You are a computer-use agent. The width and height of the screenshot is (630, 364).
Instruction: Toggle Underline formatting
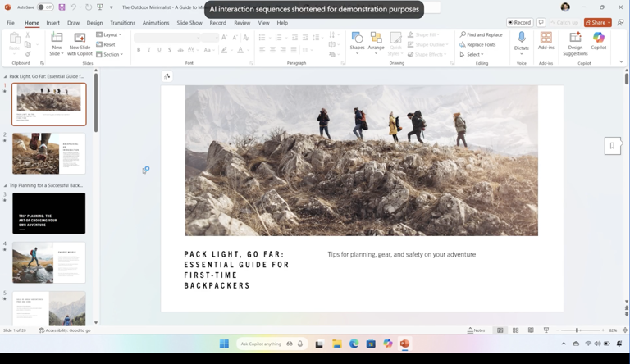click(159, 50)
